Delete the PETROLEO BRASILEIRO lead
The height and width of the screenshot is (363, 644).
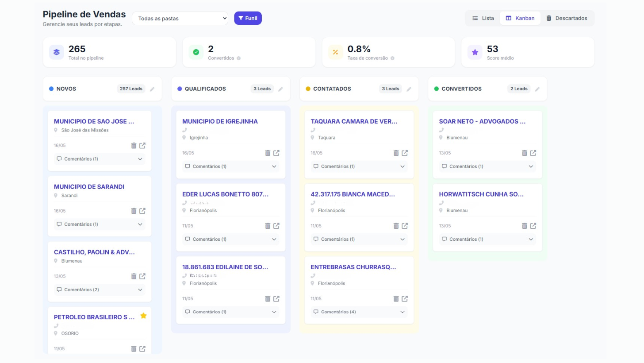tap(134, 349)
